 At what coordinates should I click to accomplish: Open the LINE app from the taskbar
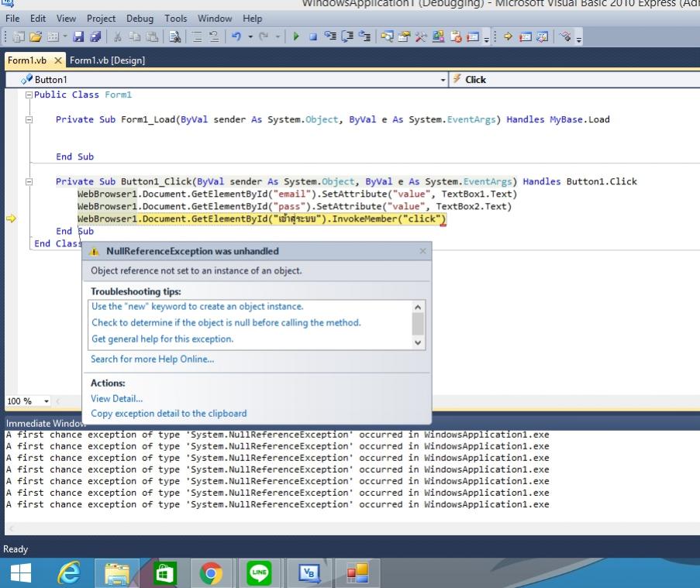tap(259, 573)
